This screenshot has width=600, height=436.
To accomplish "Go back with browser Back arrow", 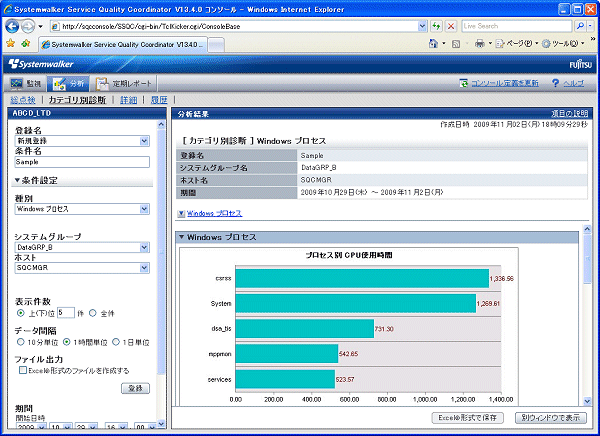I will click(12, 26).
